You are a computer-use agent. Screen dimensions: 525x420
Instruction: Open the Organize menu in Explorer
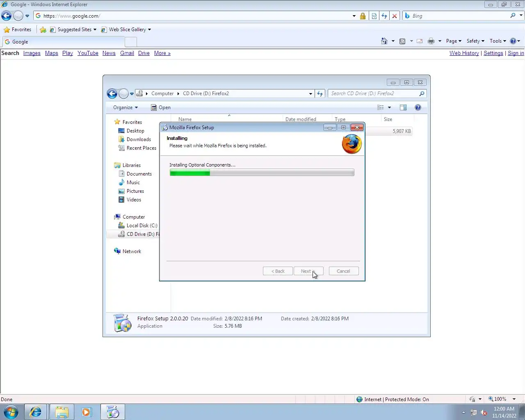tap(126, 107)
